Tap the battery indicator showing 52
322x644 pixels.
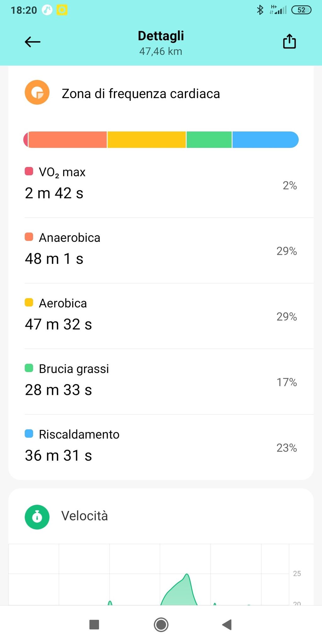tap(301, 10)
